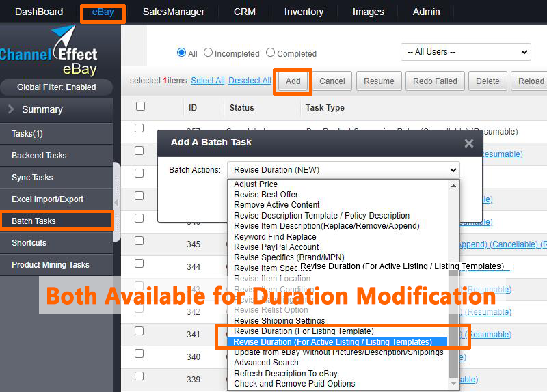Screen dimensions: 547x392
Task: Open the eBay top menu
Action: point(103,12)
